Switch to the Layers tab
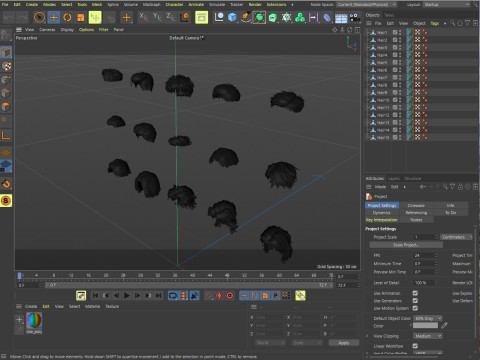480x360 pixels. tap(394, 179)
